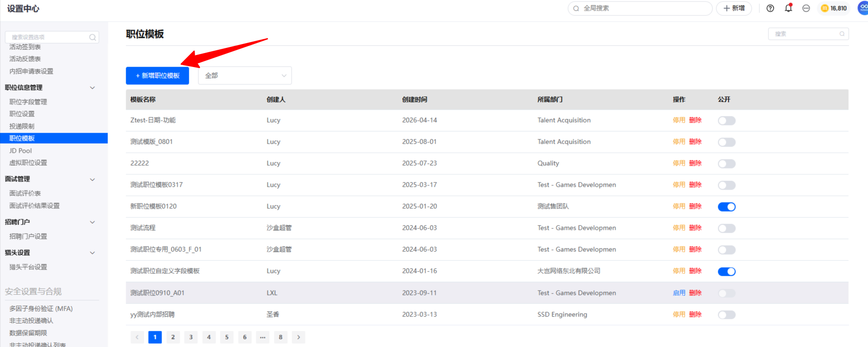Click the global search magnifier icon
868x347 pixels.
click(576, 8)
